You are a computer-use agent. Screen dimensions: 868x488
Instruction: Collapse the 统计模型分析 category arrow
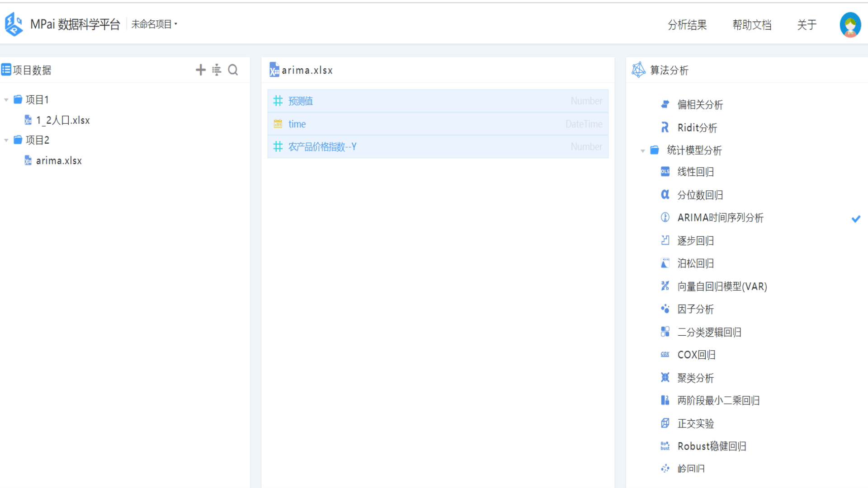click(642, 151)
